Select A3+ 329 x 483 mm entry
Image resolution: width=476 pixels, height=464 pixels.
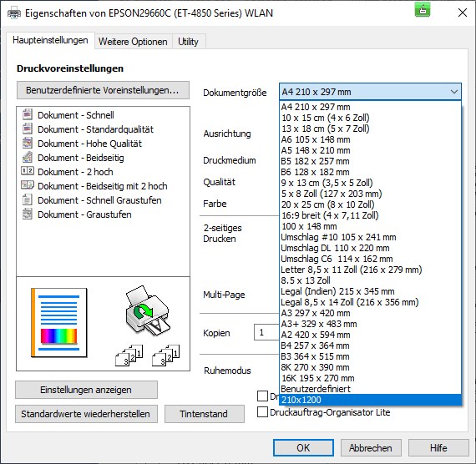tap(370, 324)
